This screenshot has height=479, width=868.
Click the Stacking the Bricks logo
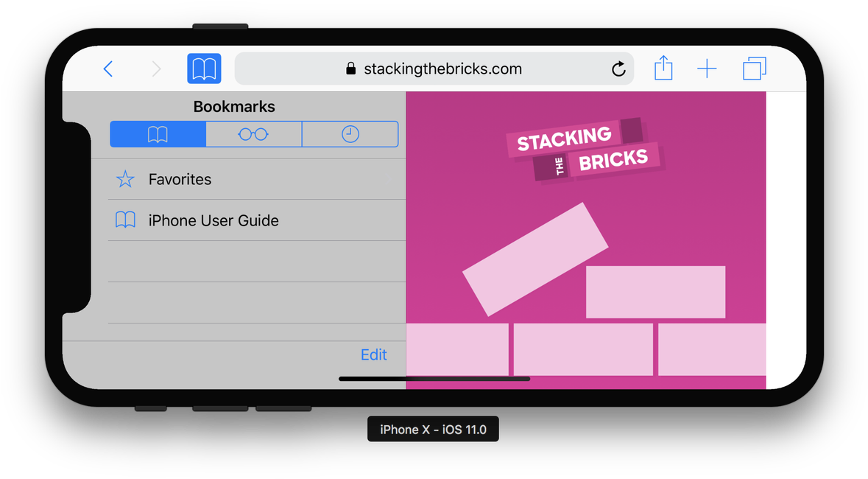(585, 150)
